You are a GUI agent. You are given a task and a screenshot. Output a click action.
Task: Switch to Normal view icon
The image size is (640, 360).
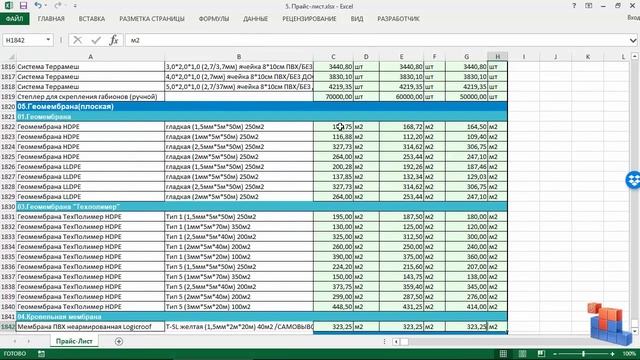pos(503,354)
